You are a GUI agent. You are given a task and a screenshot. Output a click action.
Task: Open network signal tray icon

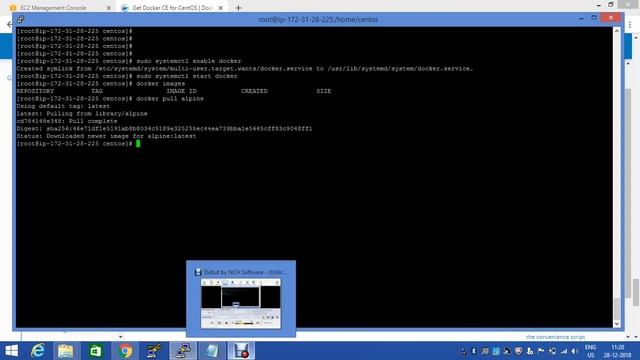(564, 351)
